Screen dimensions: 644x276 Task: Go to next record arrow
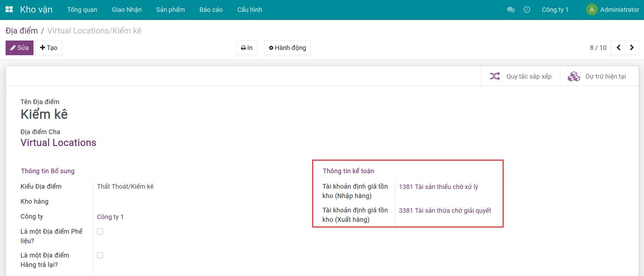(x=632, y=48)
